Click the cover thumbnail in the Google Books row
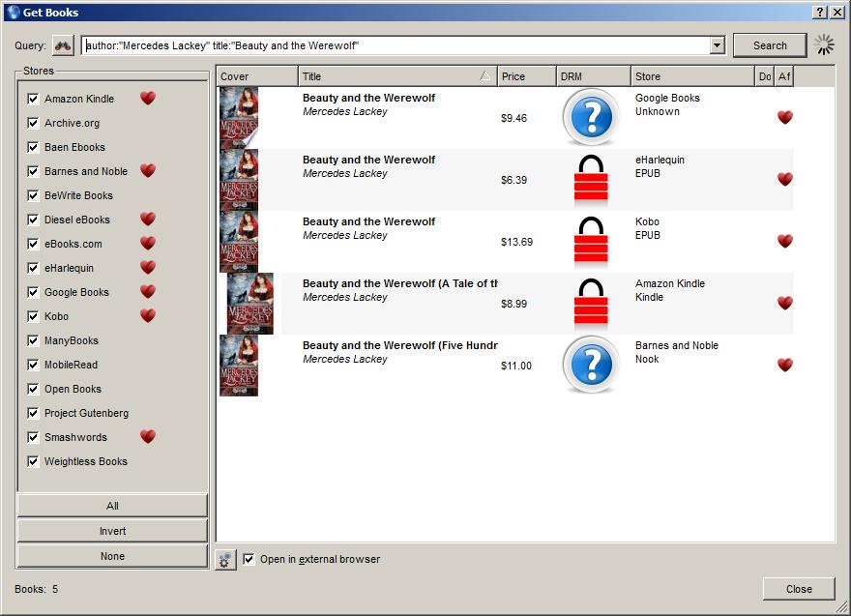Image resolution: width=851 pixels, height=616 pixels. click(x=239, y=117)
